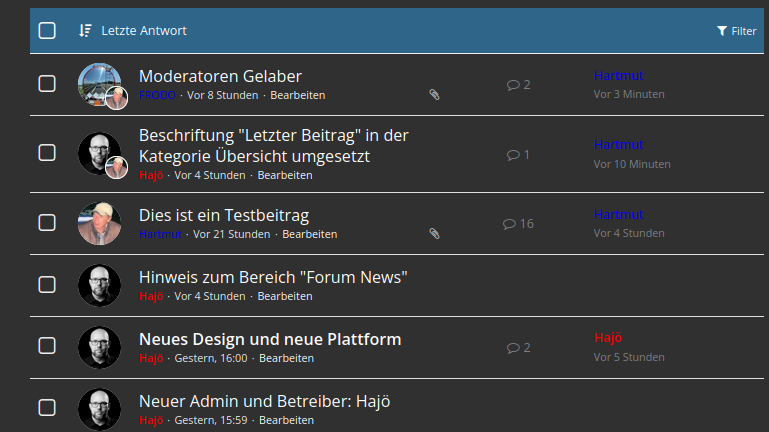This screenshot has height=432, width=769.
Task: Click reply bubble icon for Neues Design thread
Action: (x=513, y=348)
